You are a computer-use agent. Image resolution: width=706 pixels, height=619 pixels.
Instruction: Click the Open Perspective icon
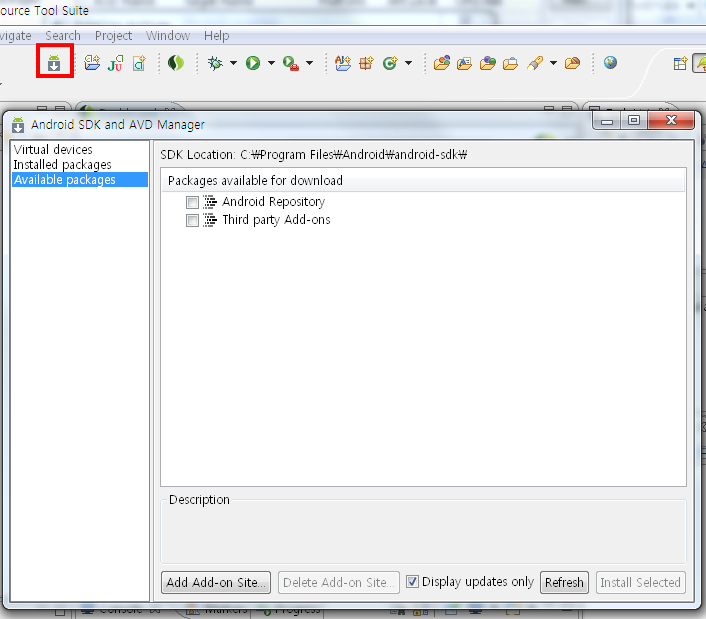(x=680, y=63)
